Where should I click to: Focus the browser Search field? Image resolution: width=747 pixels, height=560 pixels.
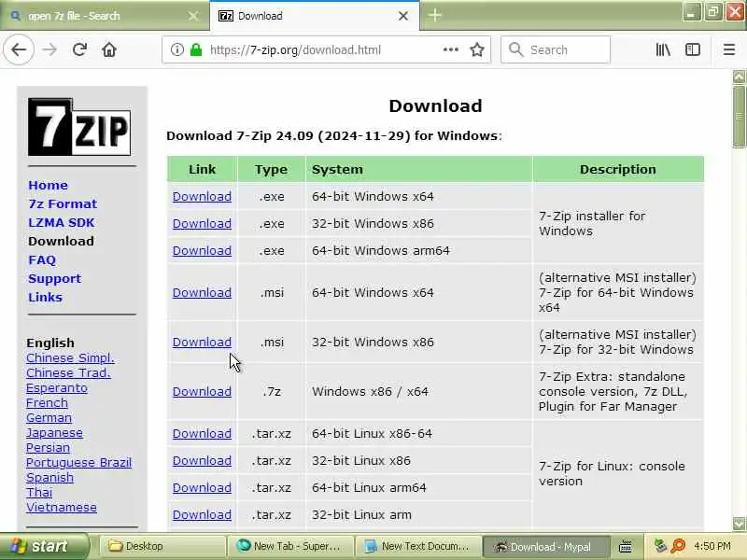[555, 49]
